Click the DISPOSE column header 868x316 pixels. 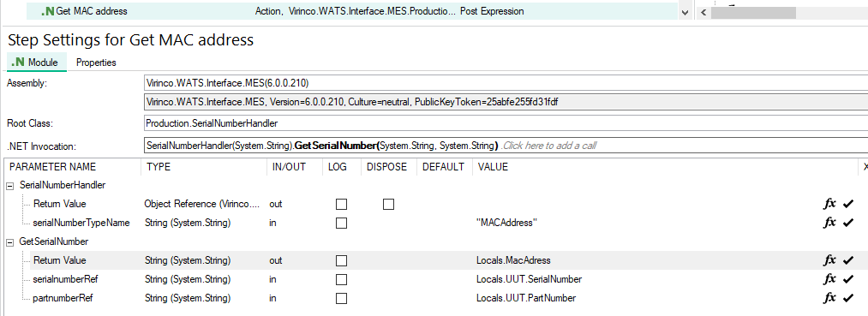(386, 167)
